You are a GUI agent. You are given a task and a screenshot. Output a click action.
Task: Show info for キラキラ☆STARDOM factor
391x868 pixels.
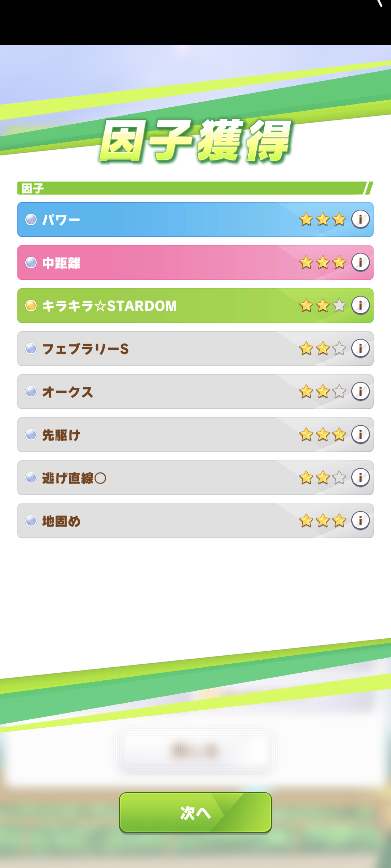[360, 305]
